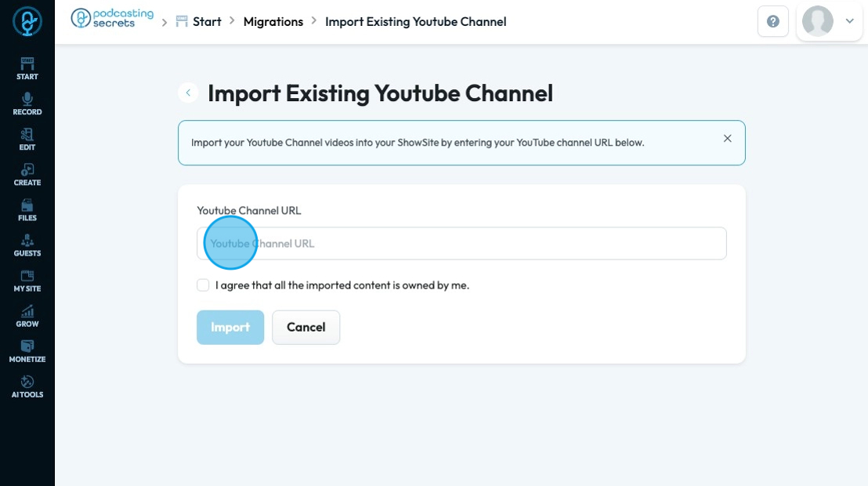Image resolution: width=868 pixels, height=486 pixels.
Task: Open the Files section in sidebar
Action: pos(27,210)
